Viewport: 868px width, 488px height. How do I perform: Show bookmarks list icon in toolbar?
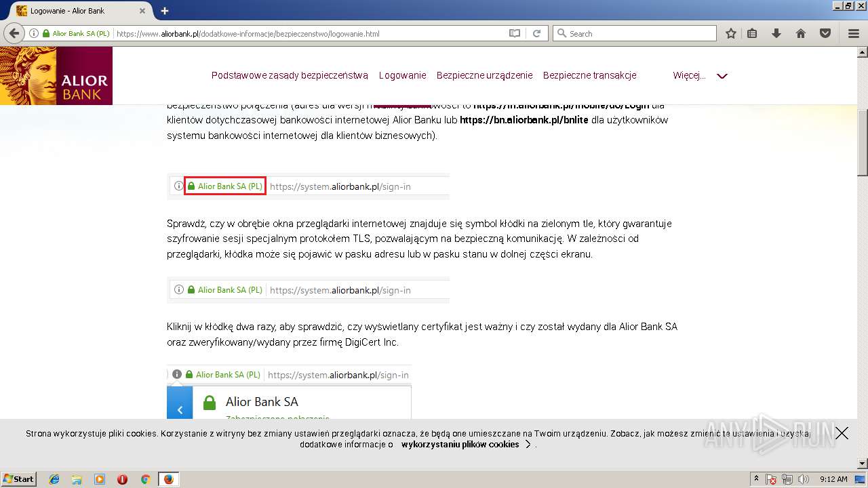coord(752,33)
